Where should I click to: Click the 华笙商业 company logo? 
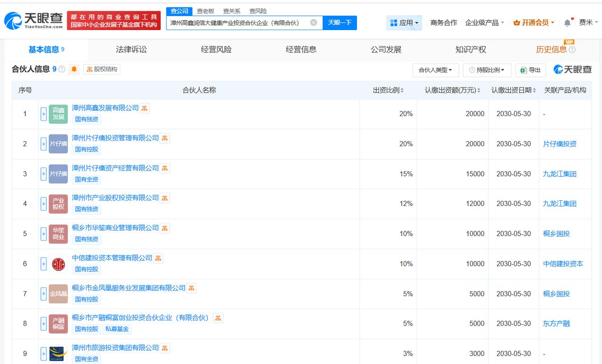click(x=58, y=234)
